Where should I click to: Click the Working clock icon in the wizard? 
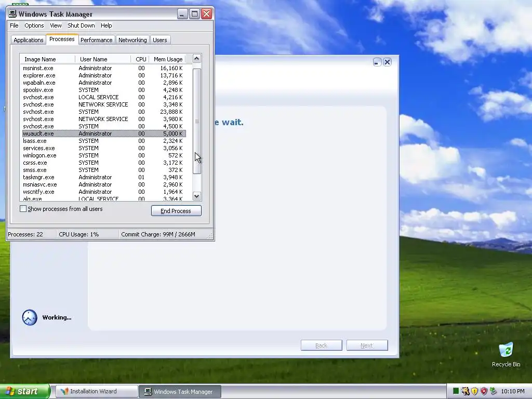30,317
